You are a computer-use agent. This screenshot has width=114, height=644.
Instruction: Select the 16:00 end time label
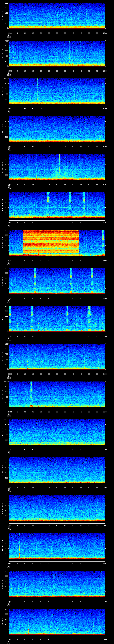[105, 71]
